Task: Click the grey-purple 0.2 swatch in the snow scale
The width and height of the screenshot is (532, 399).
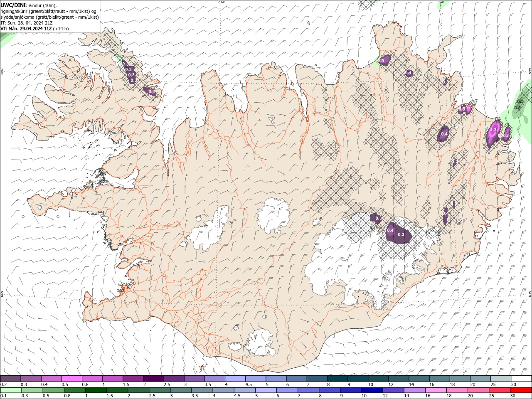Action: tap(10, 379)
